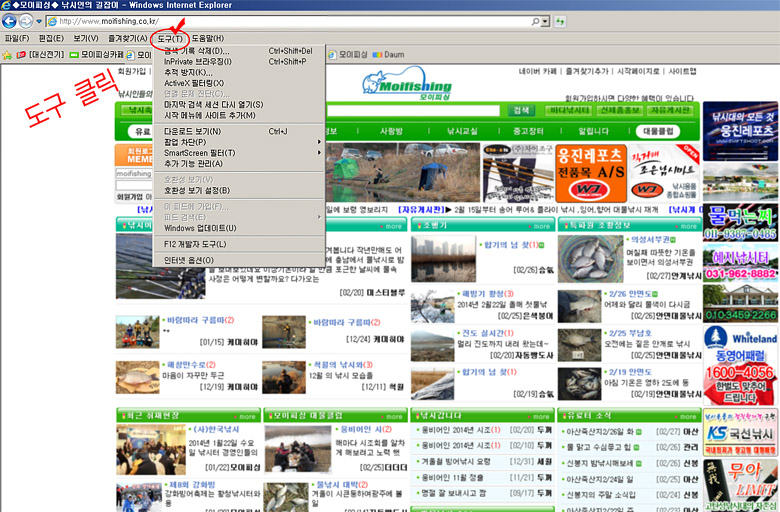Open the 석월의 낚시와 post link
This screenshot has height=512, width=780.
[343, 365]
